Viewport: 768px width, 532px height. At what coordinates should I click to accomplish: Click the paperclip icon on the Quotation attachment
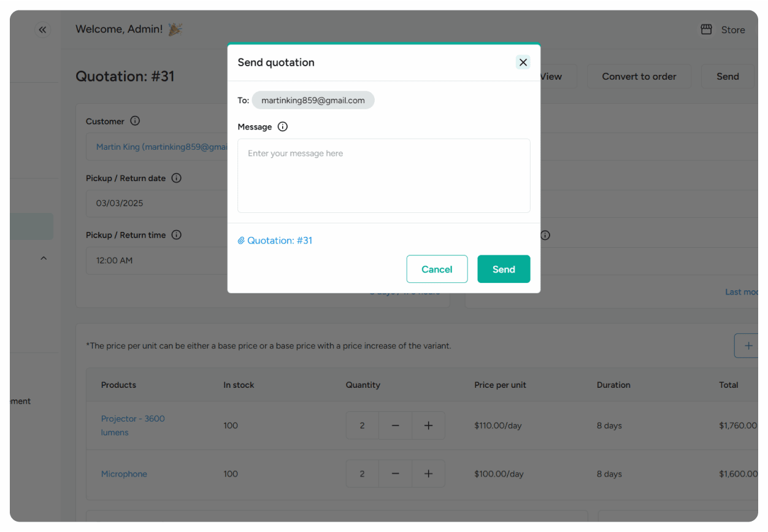click(240, 240)
